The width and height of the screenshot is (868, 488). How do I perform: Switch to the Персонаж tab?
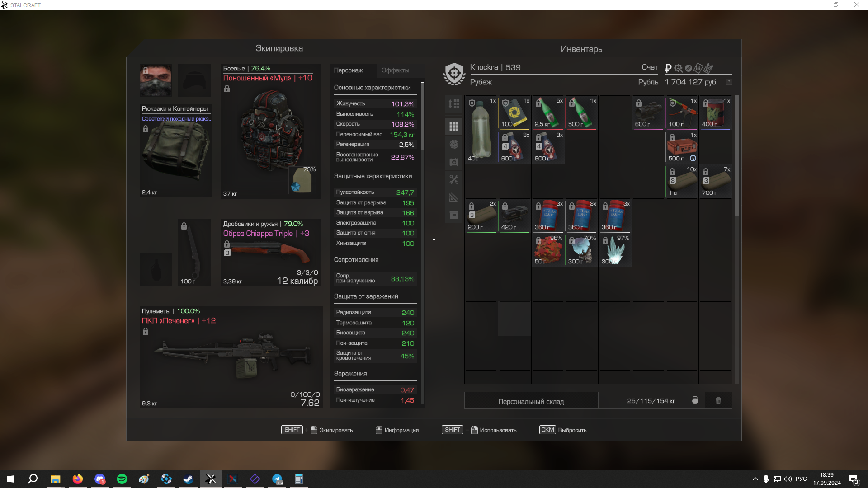tap(353, 70)
